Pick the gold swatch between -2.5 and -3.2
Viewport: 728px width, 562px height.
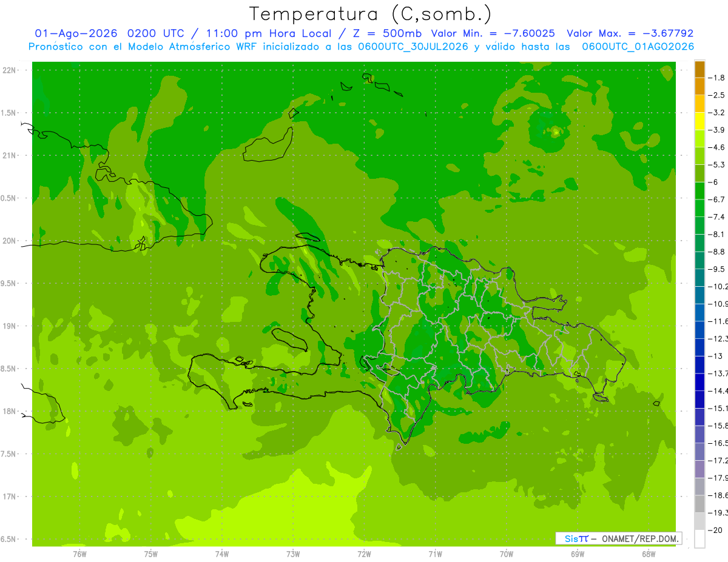pyautogui.click(x=699, y=104)
